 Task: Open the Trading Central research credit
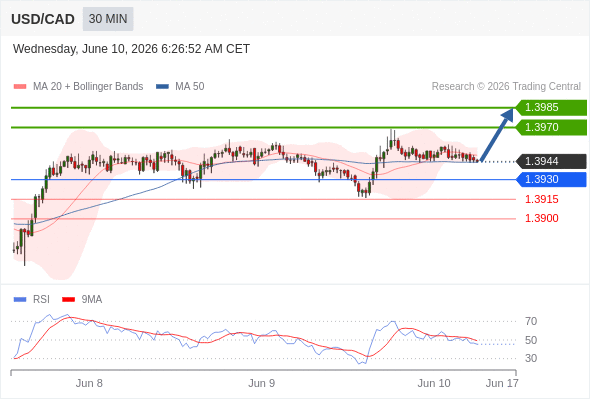pos(506,87)
